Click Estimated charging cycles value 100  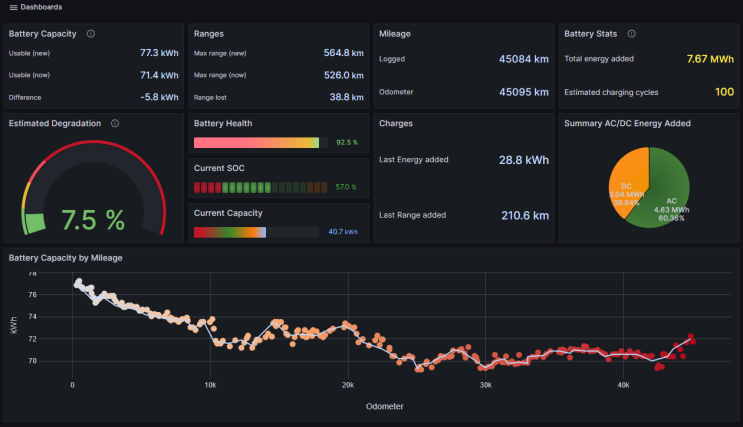(725, 92)
